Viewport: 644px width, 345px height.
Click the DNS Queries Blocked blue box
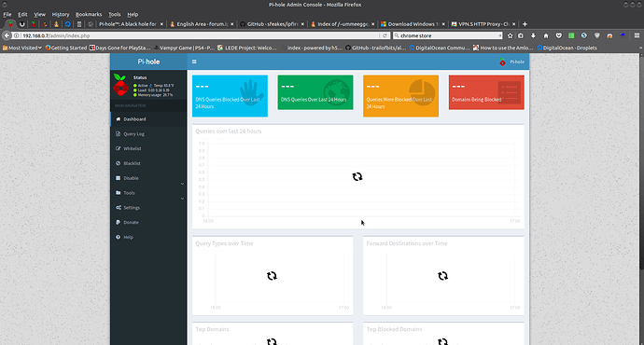[230, 96]
